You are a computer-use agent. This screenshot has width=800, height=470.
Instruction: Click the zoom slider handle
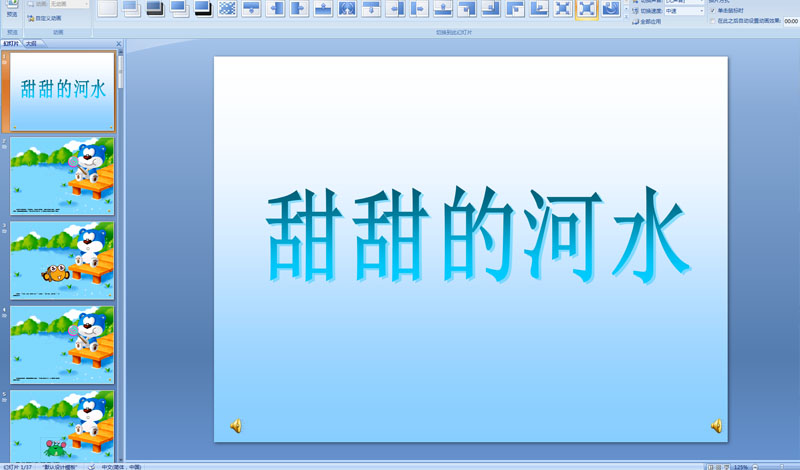tap(782, 467)
